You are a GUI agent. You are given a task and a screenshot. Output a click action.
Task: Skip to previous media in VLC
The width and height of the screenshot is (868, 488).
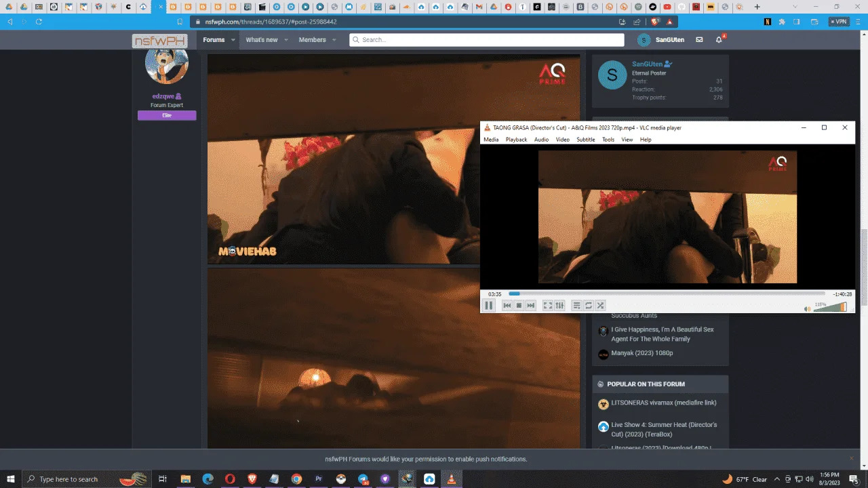507,306
